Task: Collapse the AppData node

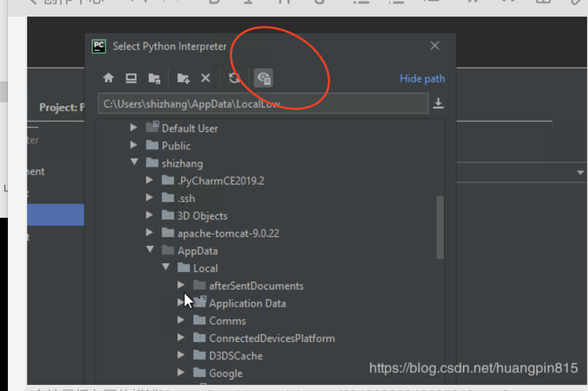Action: click(150, 251)
